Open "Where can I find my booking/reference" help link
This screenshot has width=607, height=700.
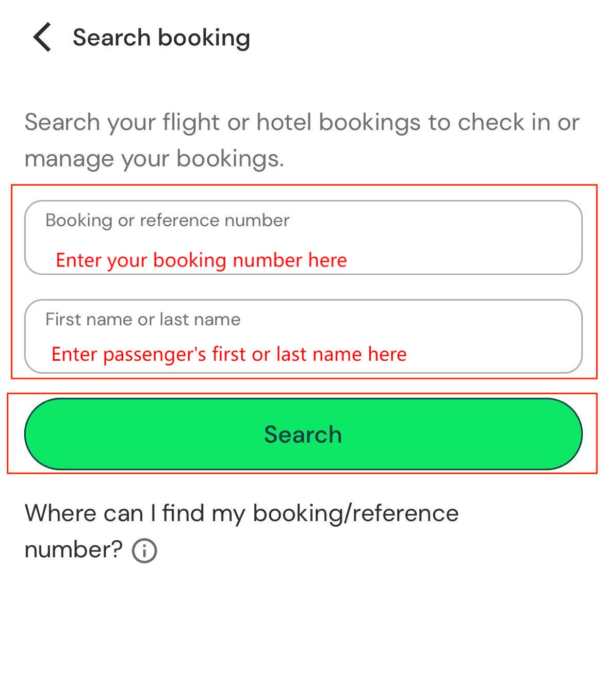pos(241,513)
